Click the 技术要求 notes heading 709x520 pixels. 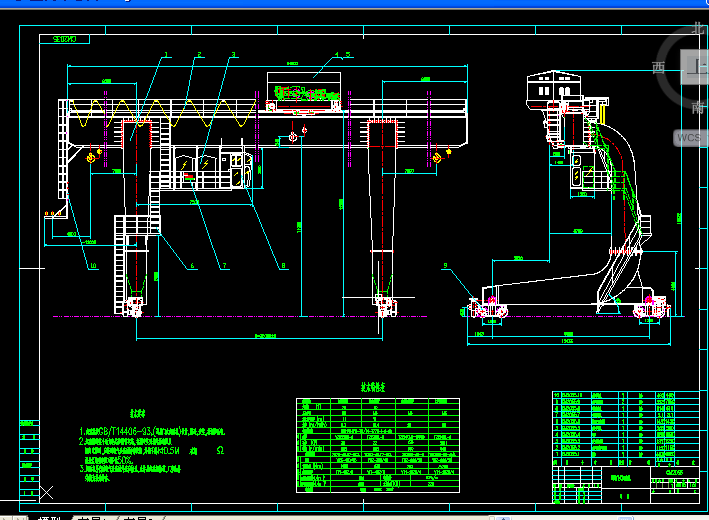pos(138,410)
